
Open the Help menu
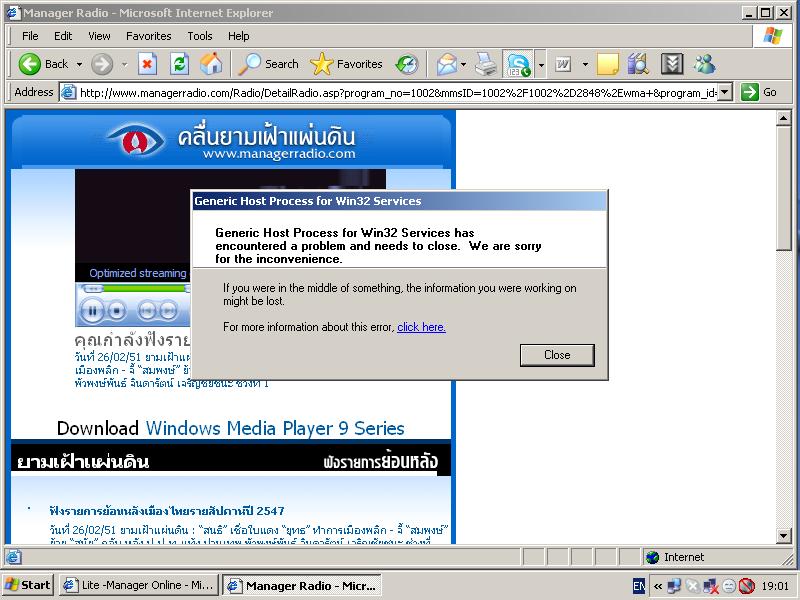tap(238, 36)
